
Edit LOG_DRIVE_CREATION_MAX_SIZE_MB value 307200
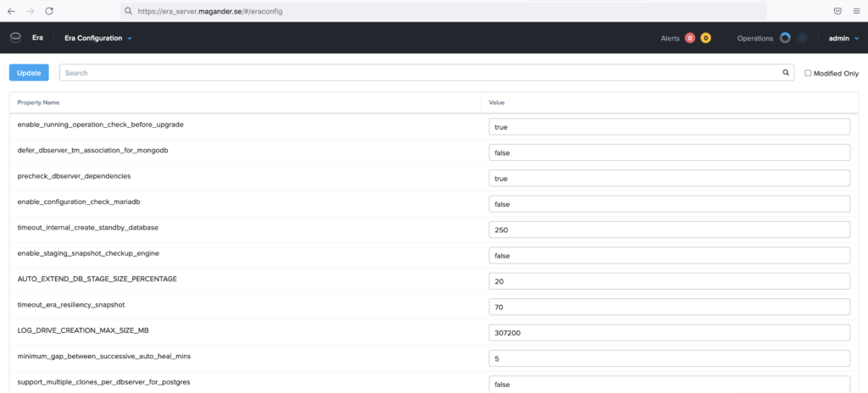[670, 333]
